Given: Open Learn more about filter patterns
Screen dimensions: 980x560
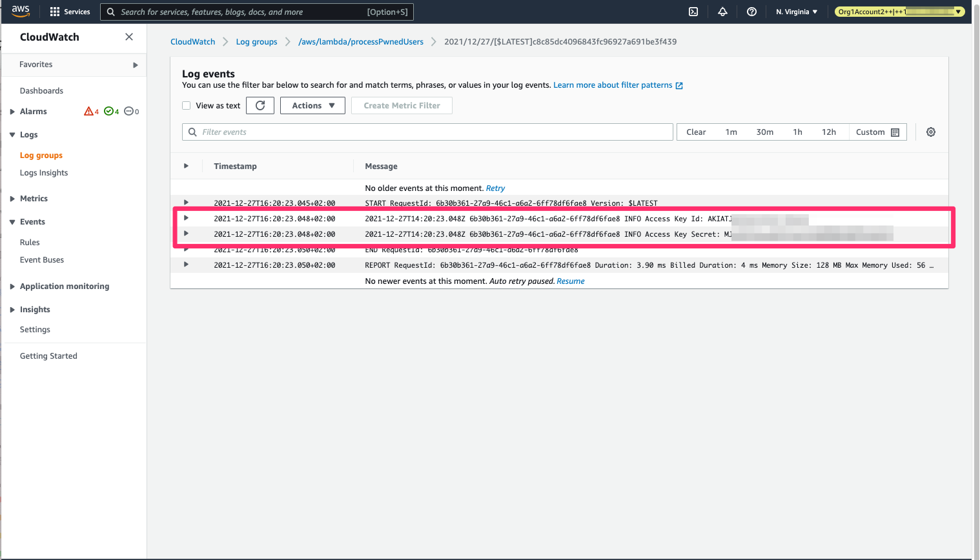Looking at the screenshot, I should [x=613, y=85].
